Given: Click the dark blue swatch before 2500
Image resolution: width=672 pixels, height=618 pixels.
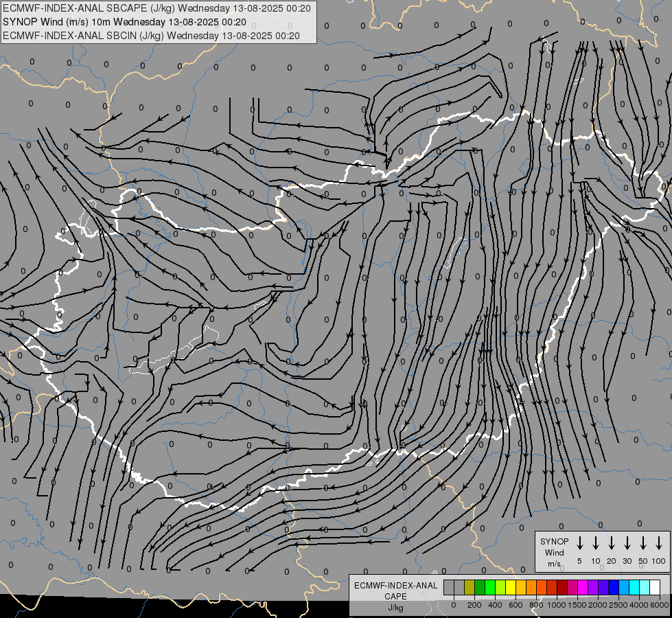Looking at the screenshot, I should (x=614, y=587).
